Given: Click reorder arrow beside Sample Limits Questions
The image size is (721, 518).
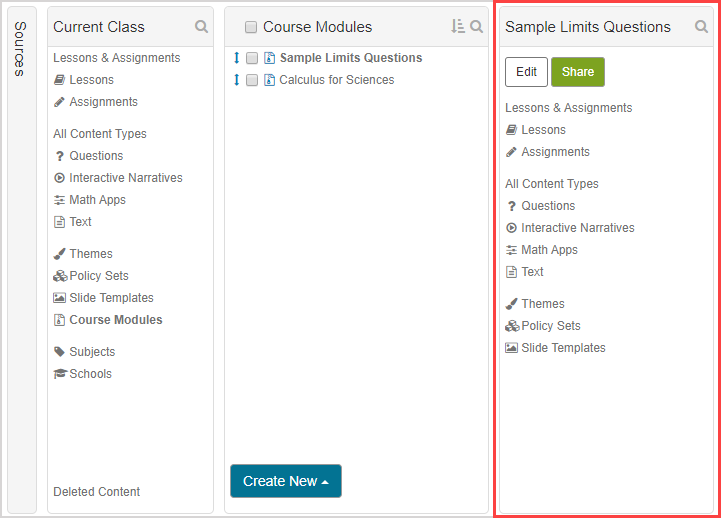Looking at the screenshot, I should (x=237, y=58).
